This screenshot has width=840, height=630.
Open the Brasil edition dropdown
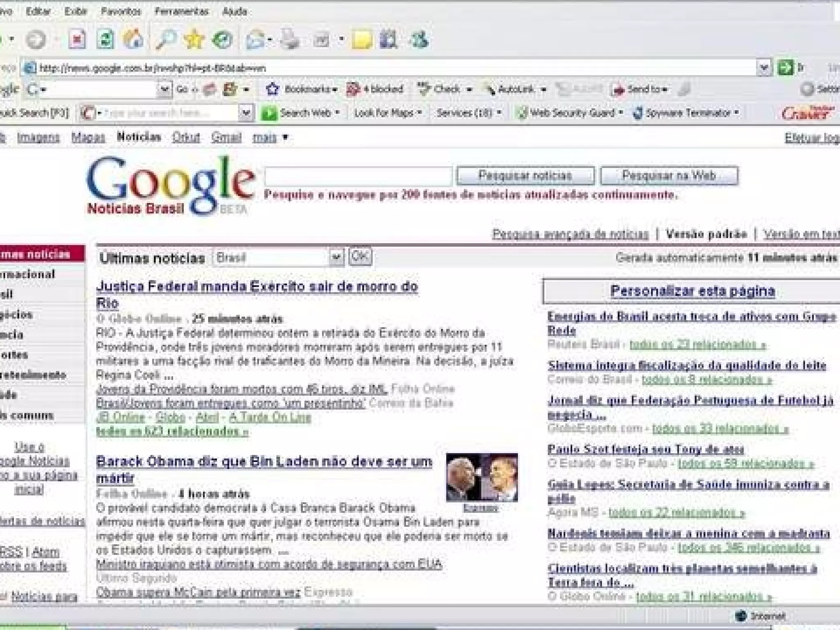(x=336, y=258)
